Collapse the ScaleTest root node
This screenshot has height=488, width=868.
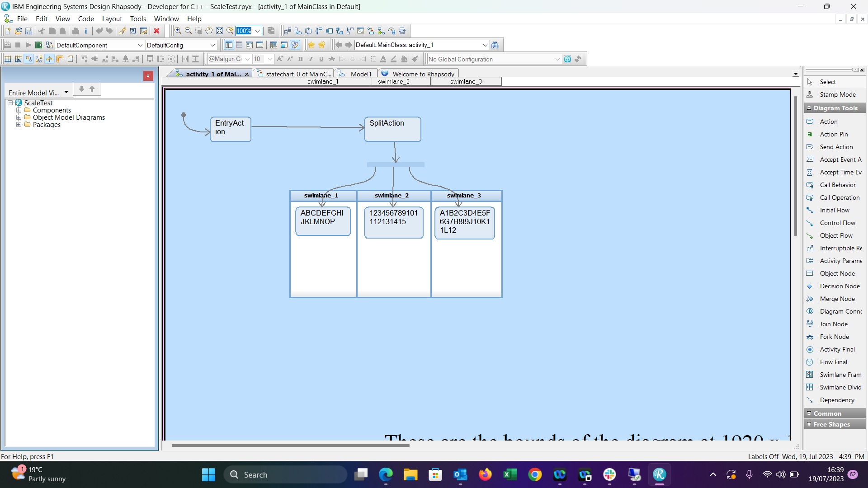pyautogui.click(x=10, y=103)
